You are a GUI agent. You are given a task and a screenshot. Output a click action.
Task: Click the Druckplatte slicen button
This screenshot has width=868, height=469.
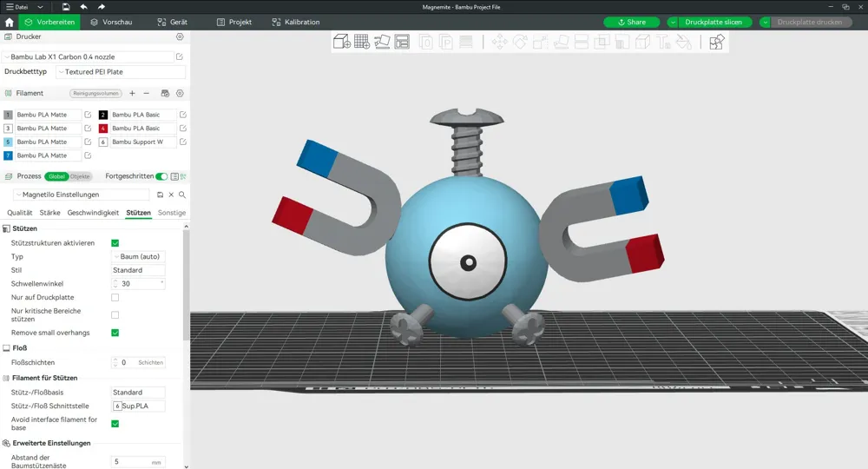[713, 23]
